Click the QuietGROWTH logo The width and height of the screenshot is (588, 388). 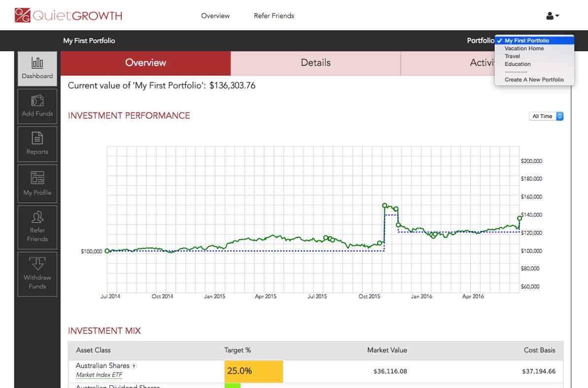tap(67, 15)
